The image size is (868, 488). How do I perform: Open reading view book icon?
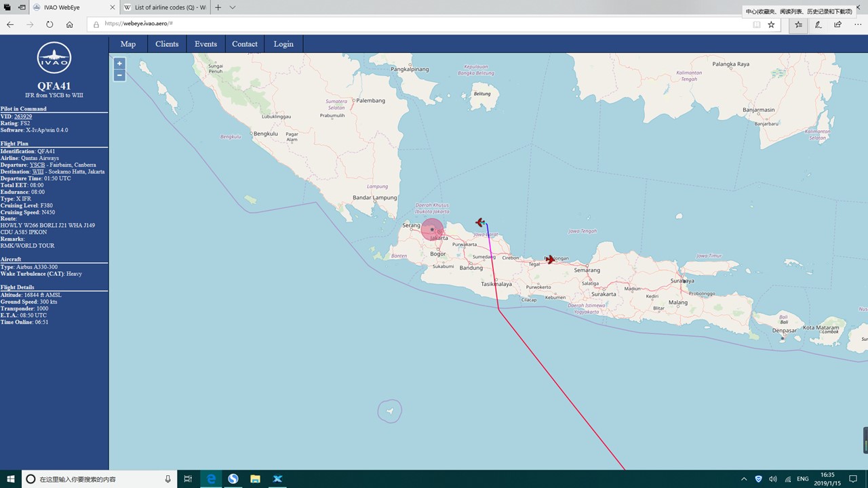(757, 24)
